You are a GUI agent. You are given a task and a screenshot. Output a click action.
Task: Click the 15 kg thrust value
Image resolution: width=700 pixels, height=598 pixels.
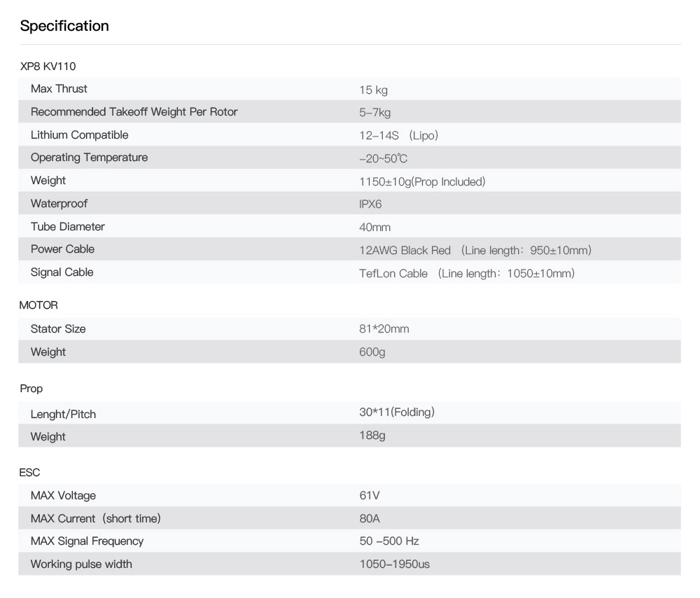click(x=373, y=90)
